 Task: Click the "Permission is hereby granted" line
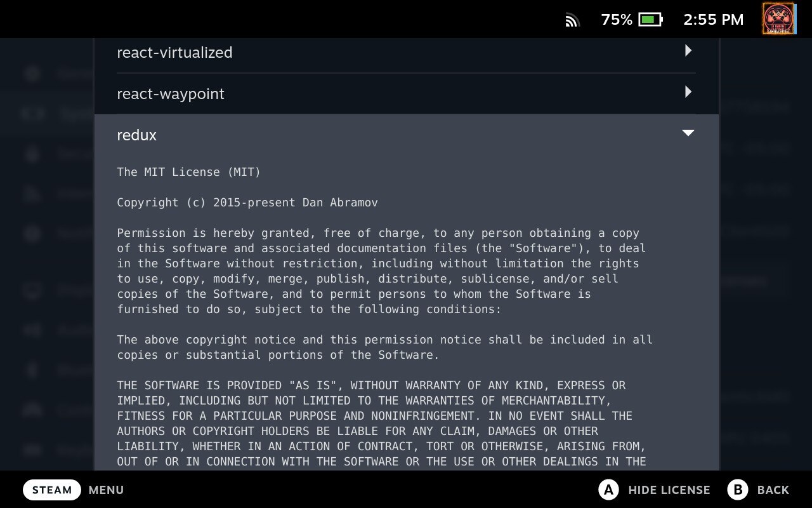click(x=378, y=233)
